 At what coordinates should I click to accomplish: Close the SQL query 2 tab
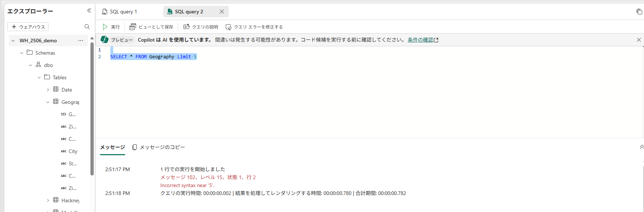click(x=222, y=12)
